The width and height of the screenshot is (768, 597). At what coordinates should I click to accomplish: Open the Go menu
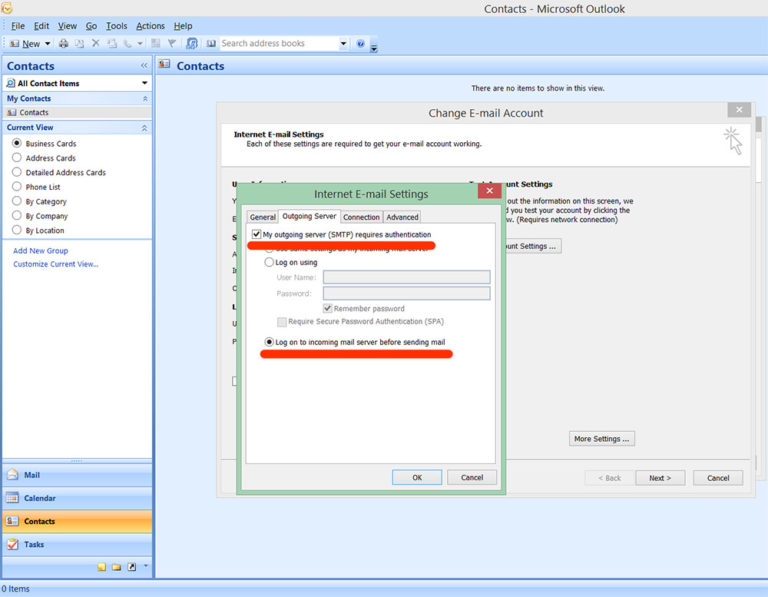(x=91, y=26)
